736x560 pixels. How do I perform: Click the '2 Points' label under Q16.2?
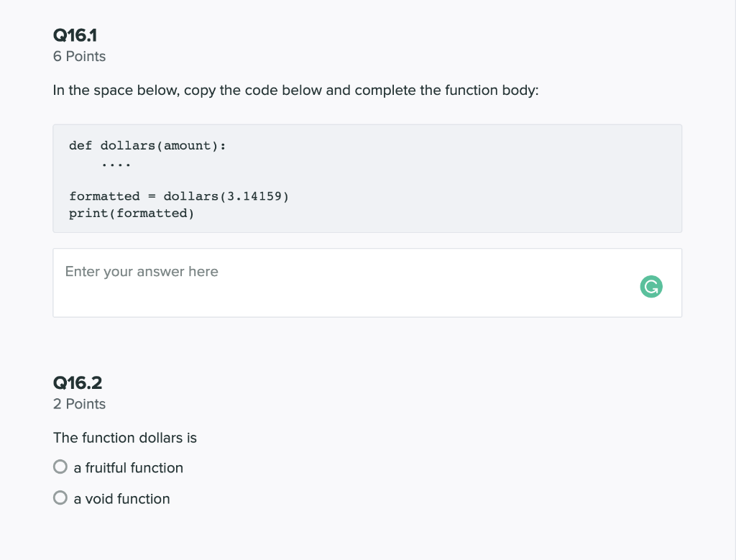click(79, 404)
